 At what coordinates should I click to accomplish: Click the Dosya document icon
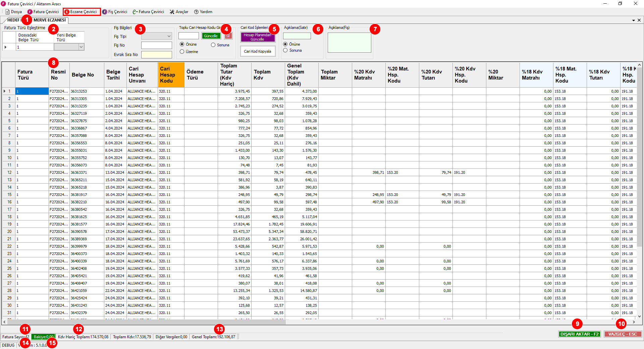click(x=7, y=12)
